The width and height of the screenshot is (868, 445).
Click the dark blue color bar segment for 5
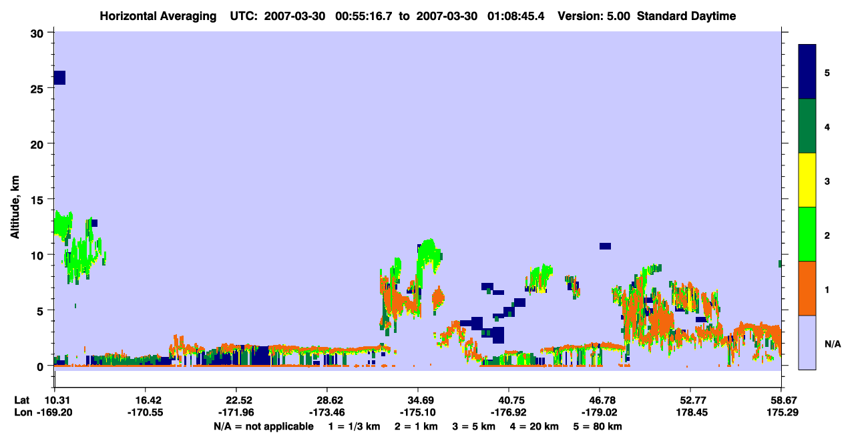click(x=807, y=72)
